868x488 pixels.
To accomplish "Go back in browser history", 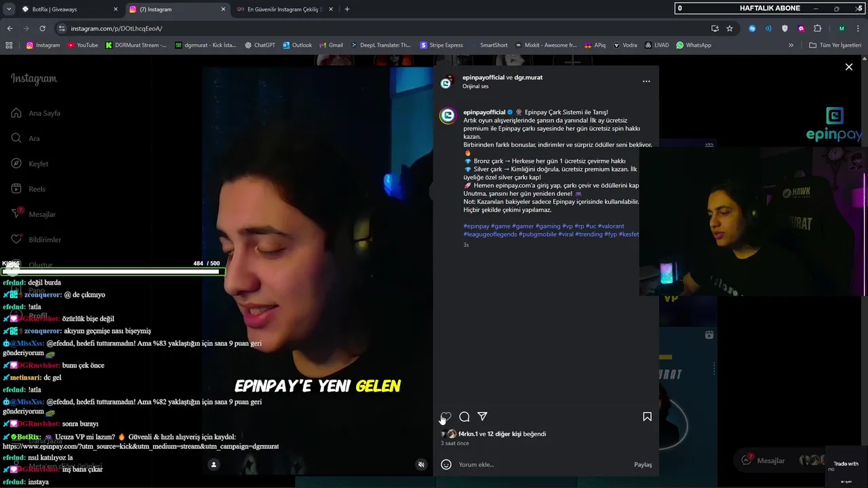I will [x=9, y=28].
